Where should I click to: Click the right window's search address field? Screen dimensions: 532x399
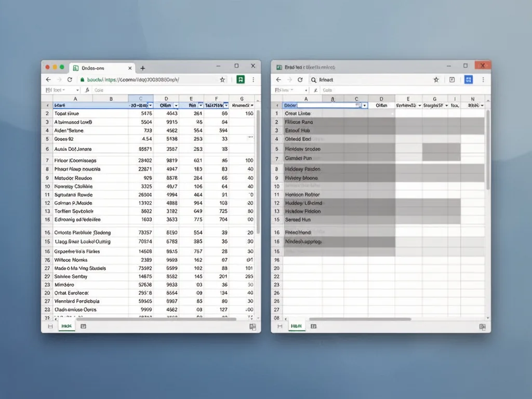tap(370, 79)
